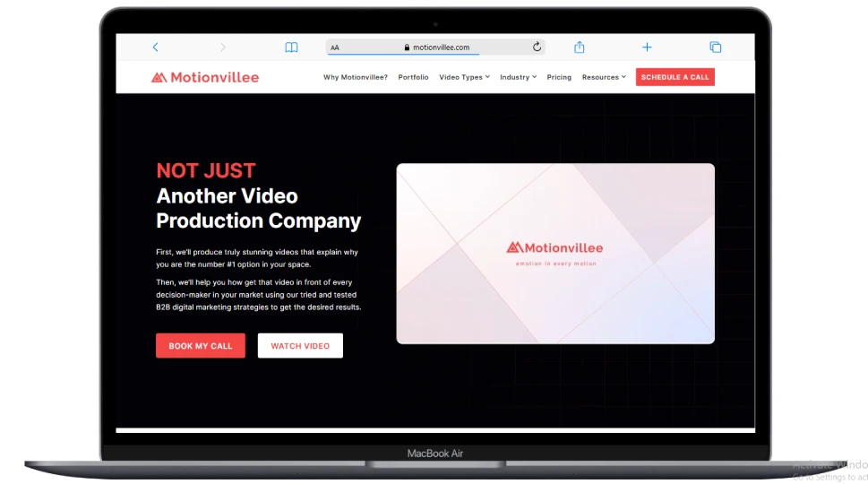Open the bookmarks book icon
Screen dimensions: 868x484
[291, 48]
